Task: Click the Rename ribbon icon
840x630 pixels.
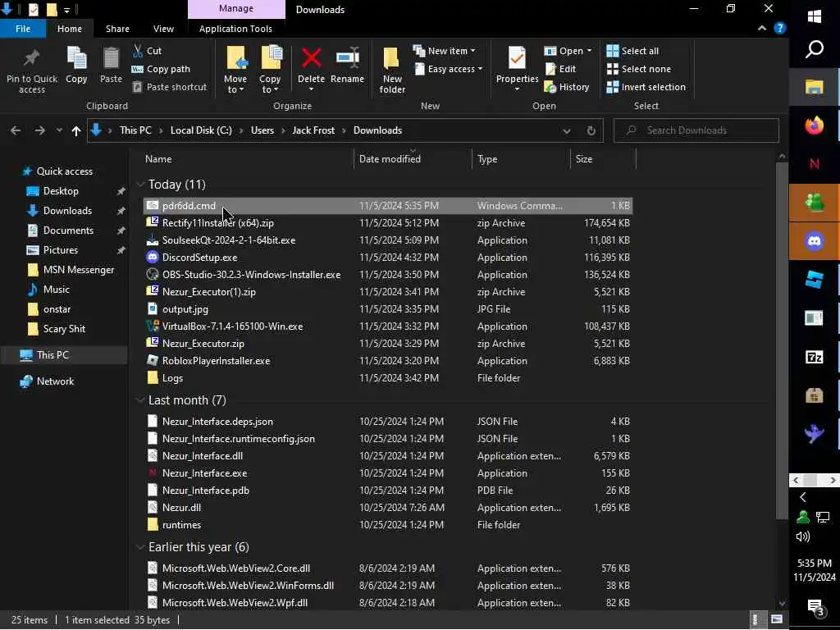Action: point(347,58)
